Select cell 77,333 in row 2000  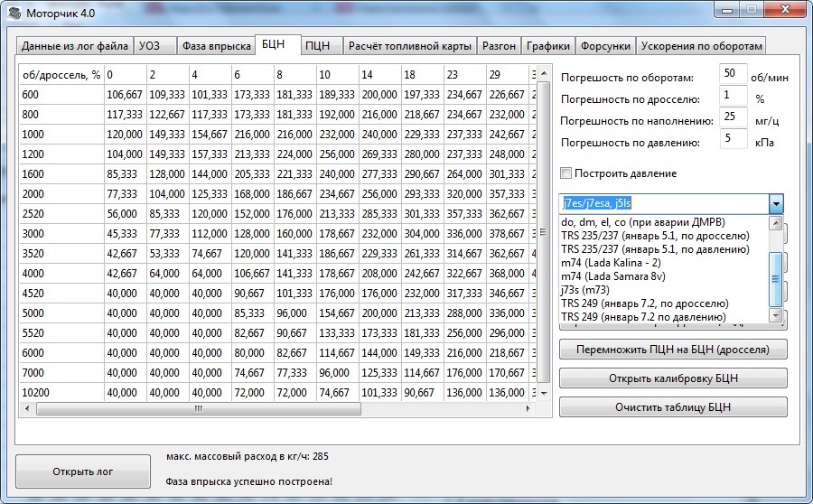(125, 194)
